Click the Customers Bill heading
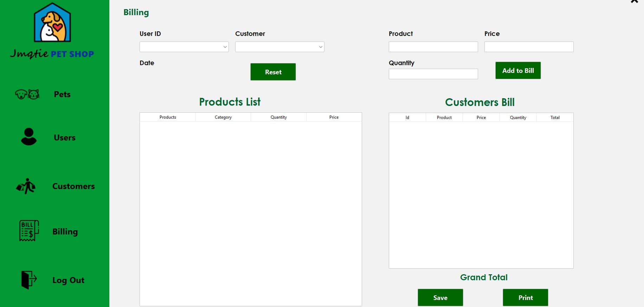644x307 pixels. point(480,102)
